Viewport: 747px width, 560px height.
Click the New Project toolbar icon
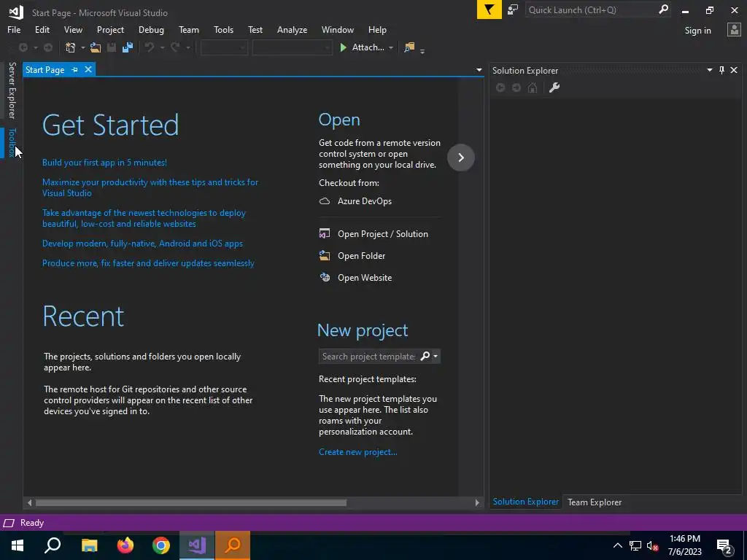[x=71, y=47]
